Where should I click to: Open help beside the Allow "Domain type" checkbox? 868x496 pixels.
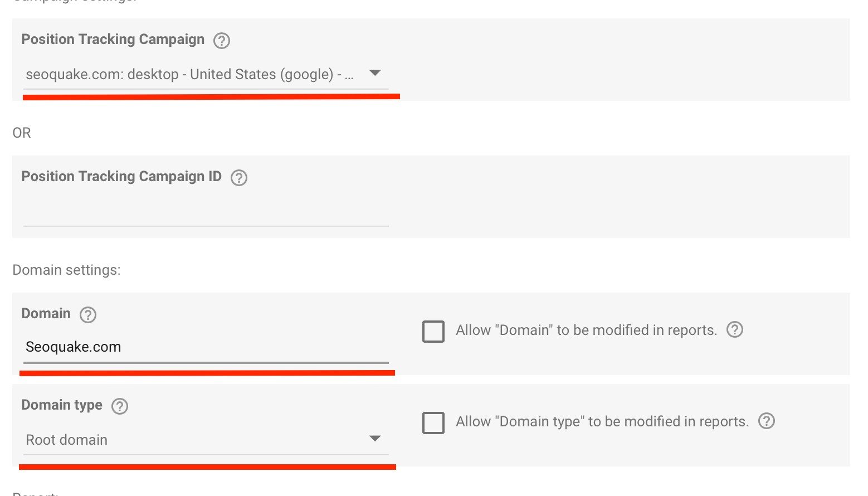click(766, 421)
